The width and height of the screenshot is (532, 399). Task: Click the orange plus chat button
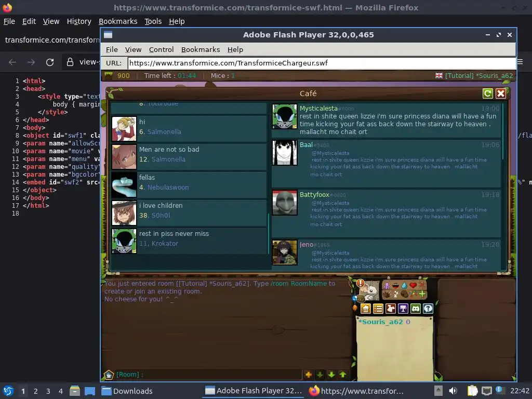[x=309, y=375]
